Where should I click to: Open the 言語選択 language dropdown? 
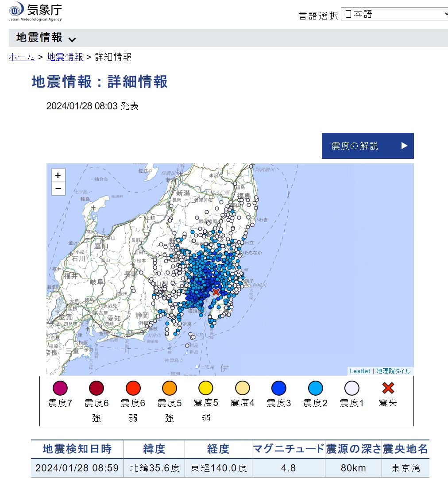[395, 14]
